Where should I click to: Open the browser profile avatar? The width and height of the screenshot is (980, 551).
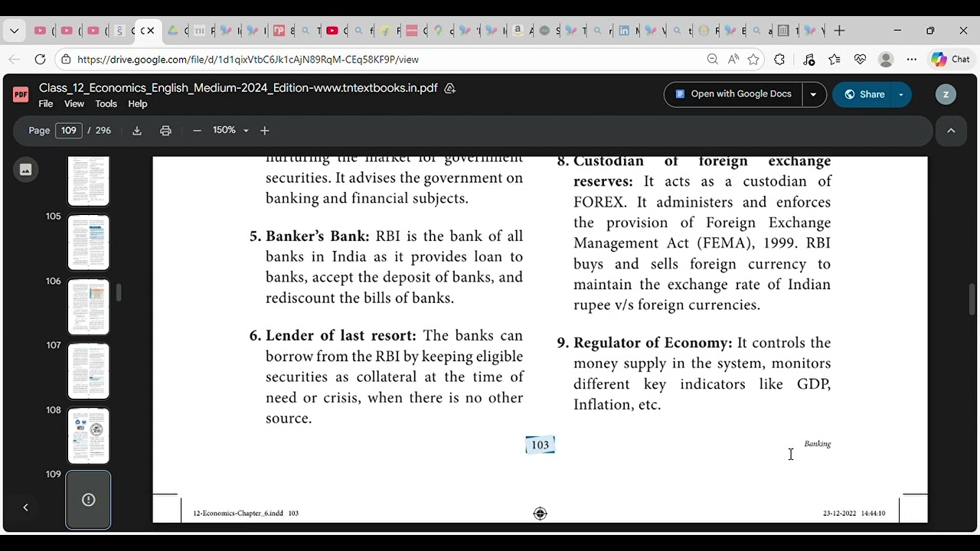tap(886, 59)
